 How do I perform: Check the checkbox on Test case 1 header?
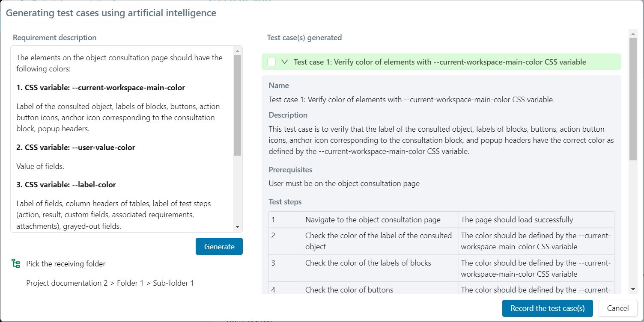tap(271, 62)
